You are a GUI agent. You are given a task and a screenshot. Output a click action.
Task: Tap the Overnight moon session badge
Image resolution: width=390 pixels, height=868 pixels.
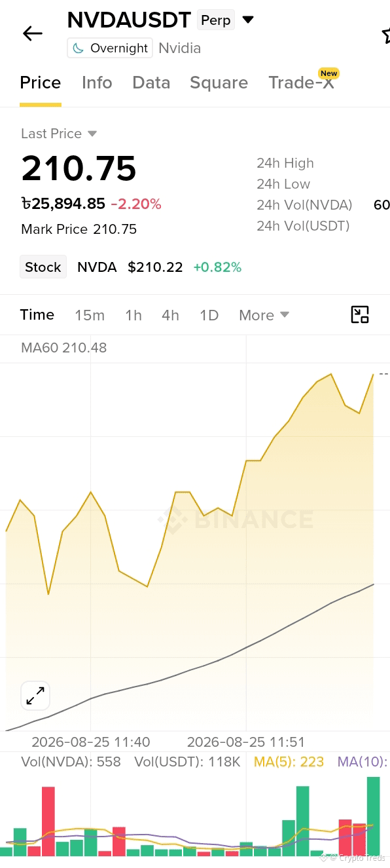[110, 48]
